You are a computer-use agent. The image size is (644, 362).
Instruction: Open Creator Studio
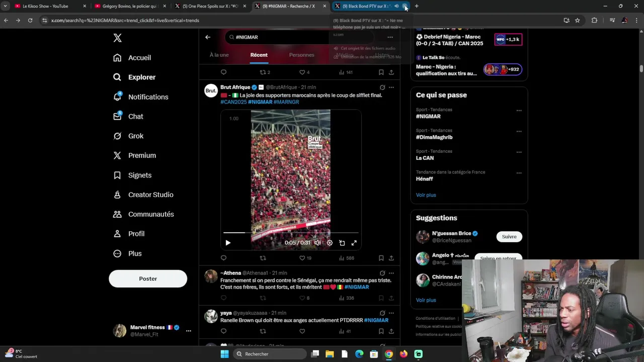pyautogui.click(x=143, y=195)
